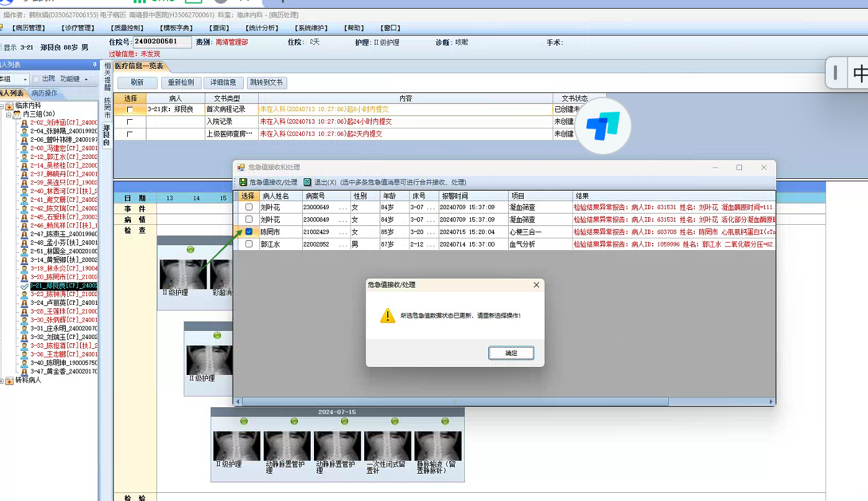Select the 郭江水 血气分析 checkbox
Image resolution: width=868 pixels, height=501 pixels.
(249, 245)
